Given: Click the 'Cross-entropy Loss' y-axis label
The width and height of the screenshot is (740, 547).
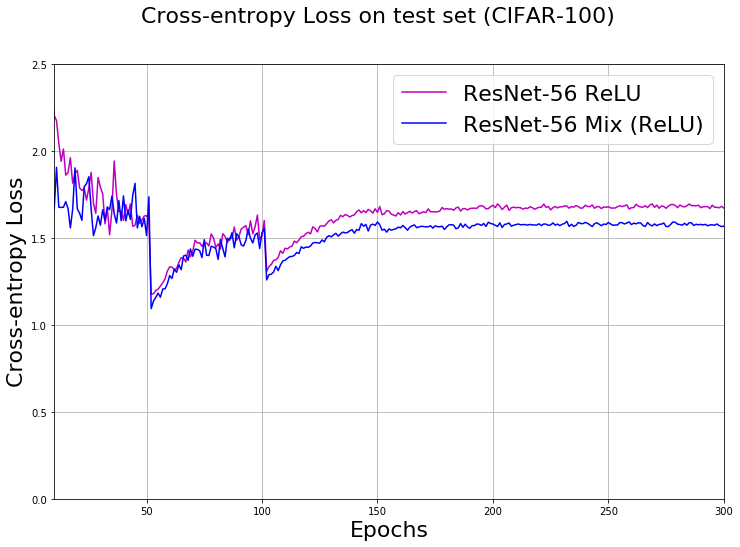Looking at the screenshot, I should [15, 282].
